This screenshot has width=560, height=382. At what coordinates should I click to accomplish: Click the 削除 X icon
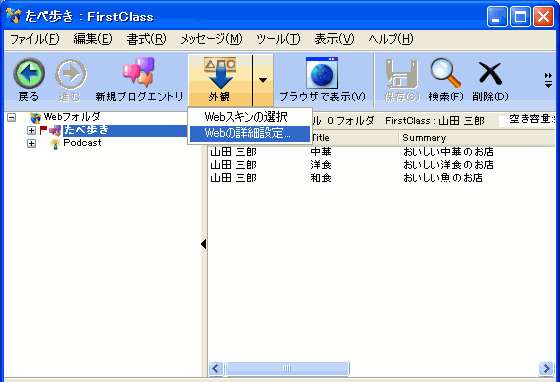click(490, 74)
